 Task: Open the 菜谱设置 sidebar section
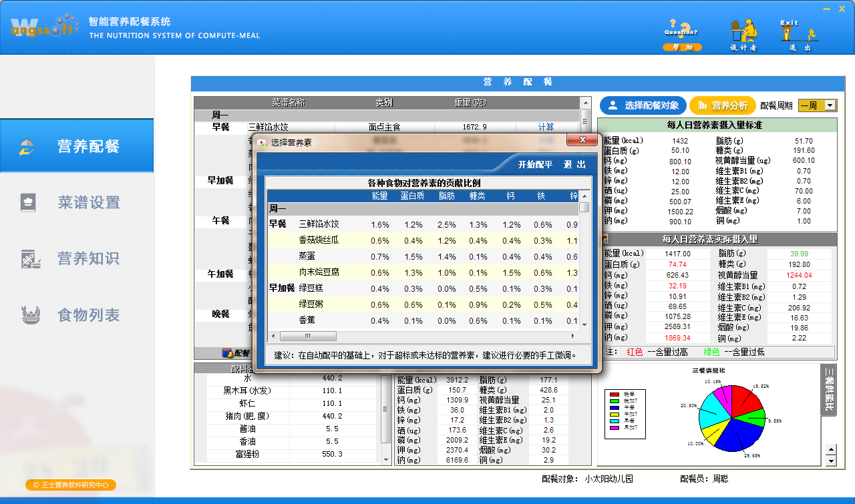point(77,202)
